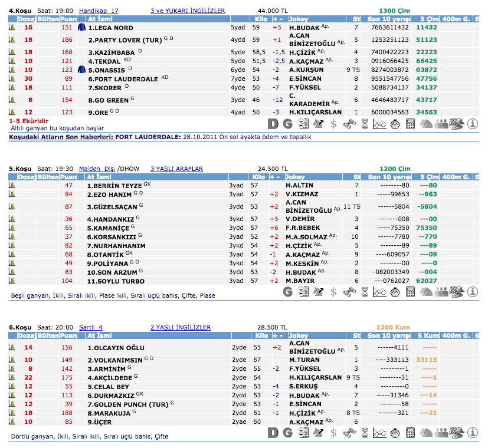Click the jersey icon next to ONASSIS
The width and height of the screenshot is (488, 448).
click(82, 70)
